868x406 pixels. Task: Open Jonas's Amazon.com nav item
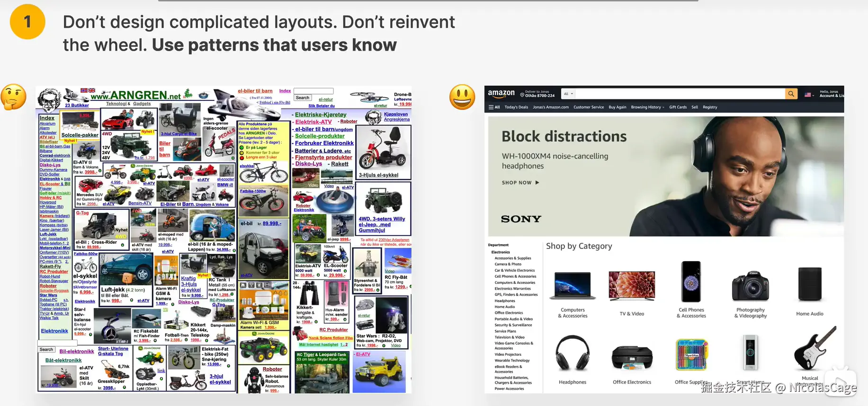551,107
